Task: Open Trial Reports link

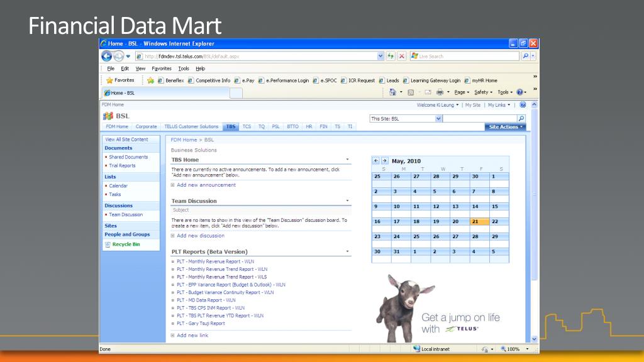Action: pyautogui.click(x=122, y=165)
